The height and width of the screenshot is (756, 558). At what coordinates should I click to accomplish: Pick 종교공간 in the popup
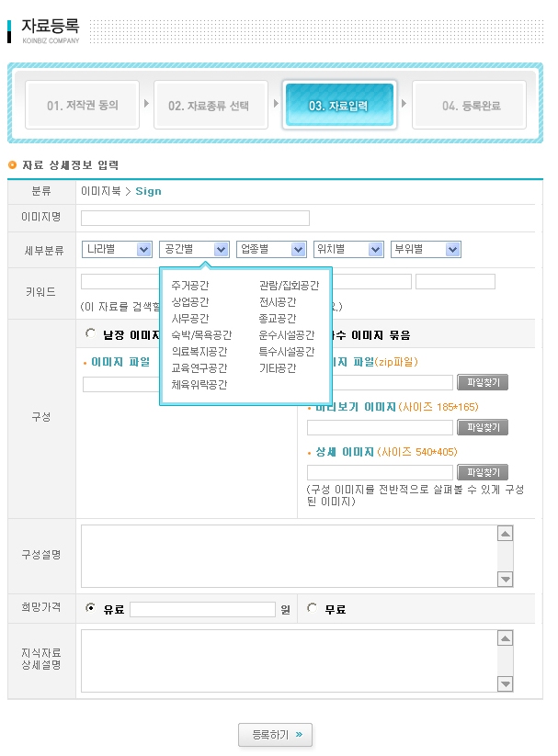[278, 318]
